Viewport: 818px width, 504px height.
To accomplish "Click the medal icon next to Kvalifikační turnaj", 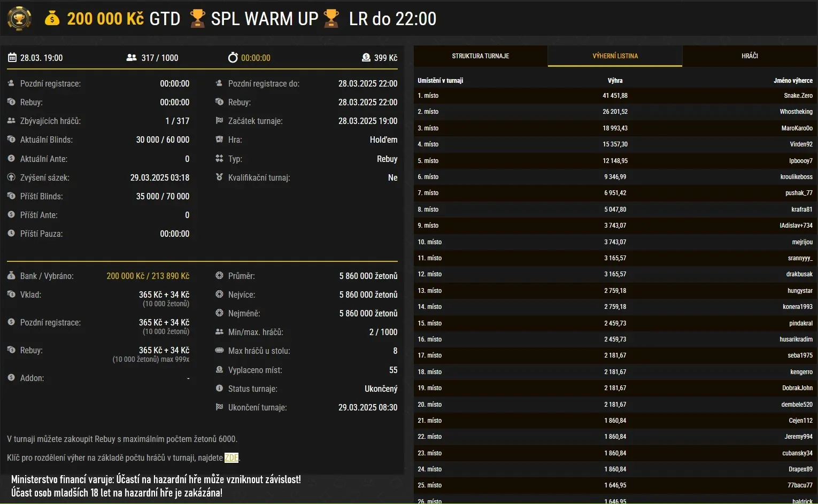I will tap(219, 177).
